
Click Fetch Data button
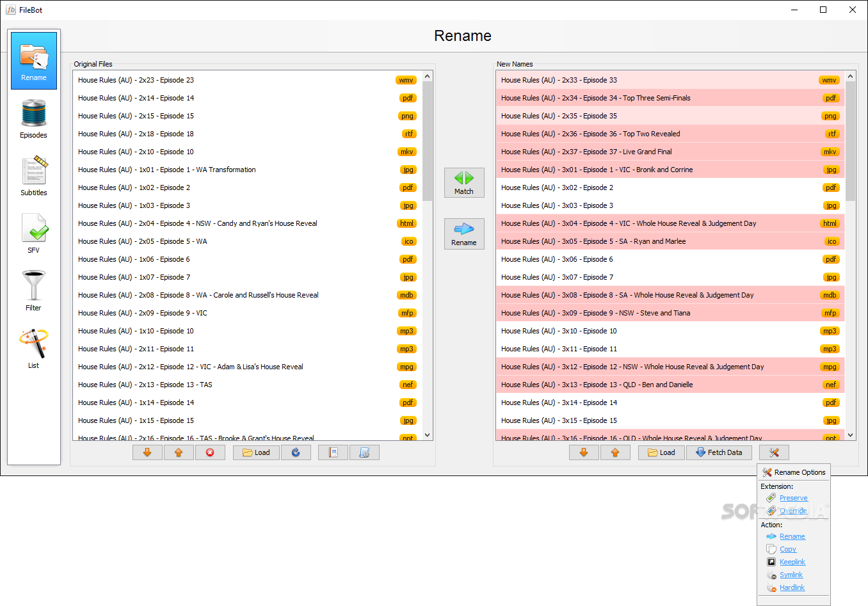coord(719,452)
